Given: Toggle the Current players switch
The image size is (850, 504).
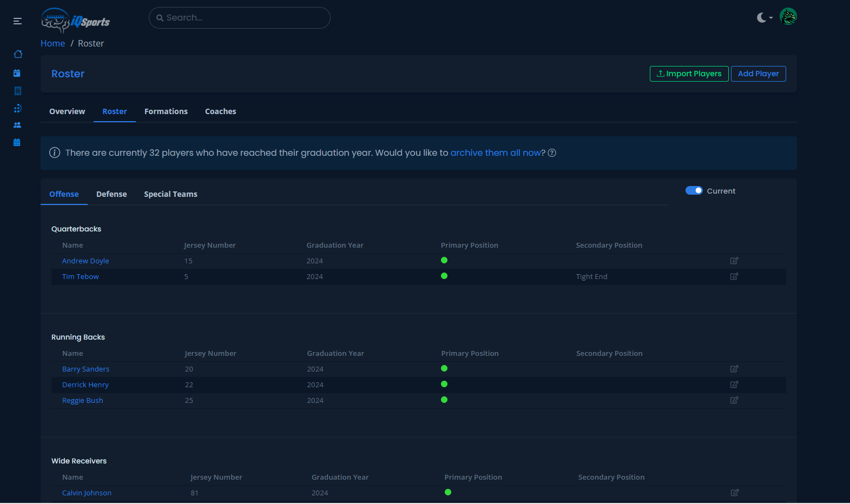Looking at the screenshot, I should click(694, 190).
